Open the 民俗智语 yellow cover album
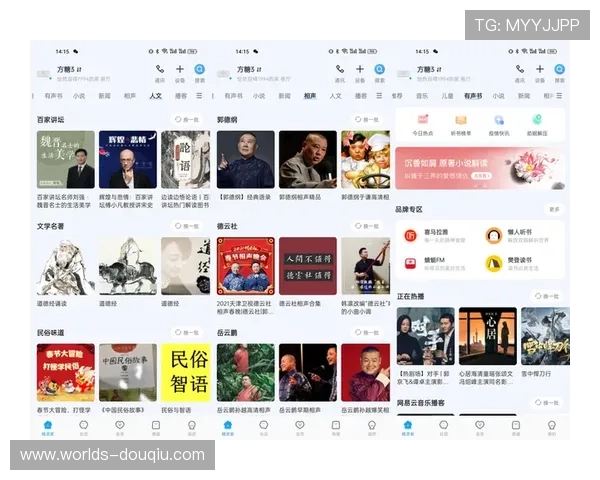This screenshot has width=600, height=480. click(x=185, y=372)
